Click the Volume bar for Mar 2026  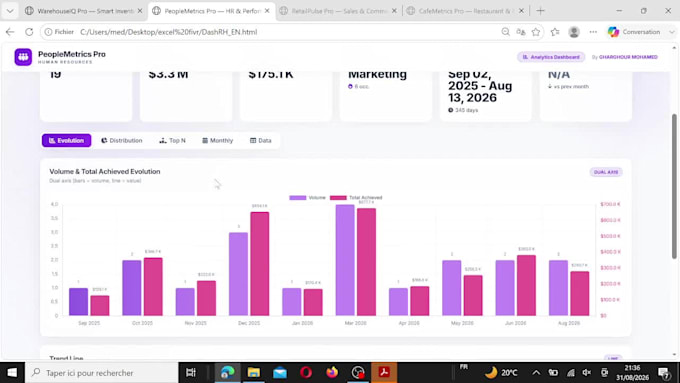345,260
